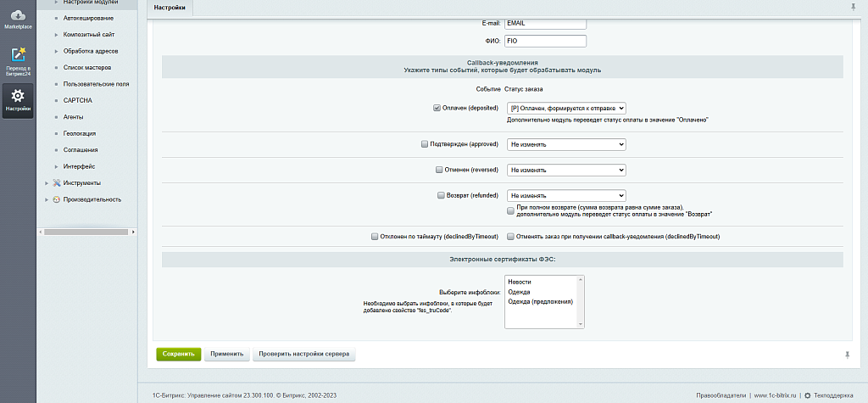868x403 pixels.
Task: Click the Переход в Битрикс24 sidebar icon
Action: coord(18,57)
